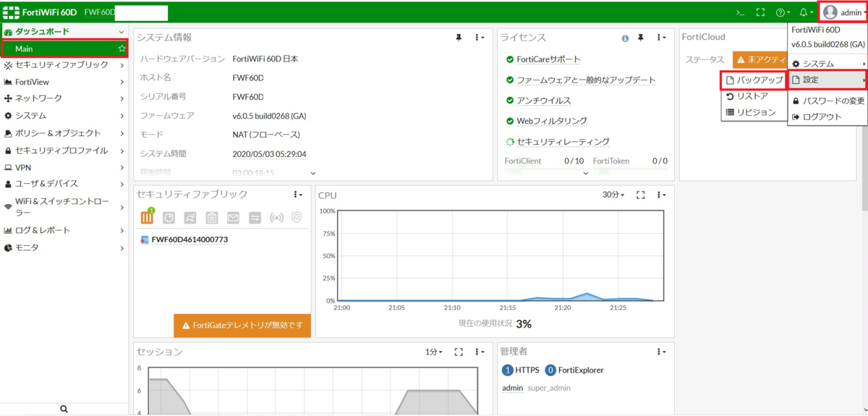Screen dimensions: 868x416
Task: Open the notification bell menu
Action: [805, 12]
